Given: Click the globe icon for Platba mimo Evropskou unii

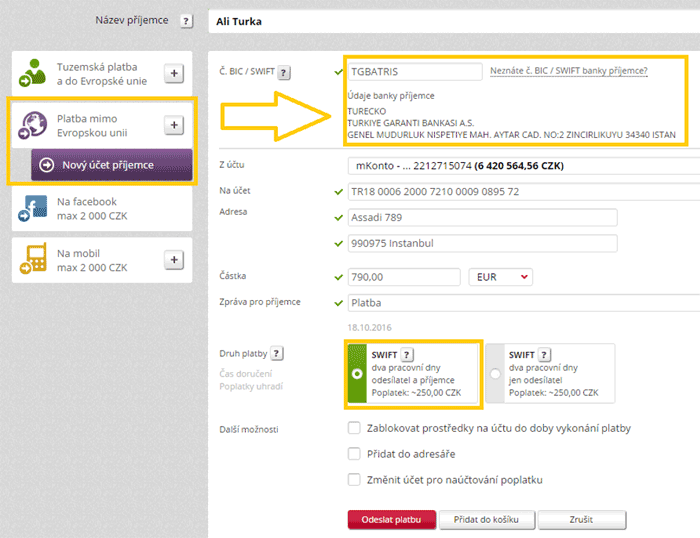Looking at the screenshot, I should pos(33,125).
